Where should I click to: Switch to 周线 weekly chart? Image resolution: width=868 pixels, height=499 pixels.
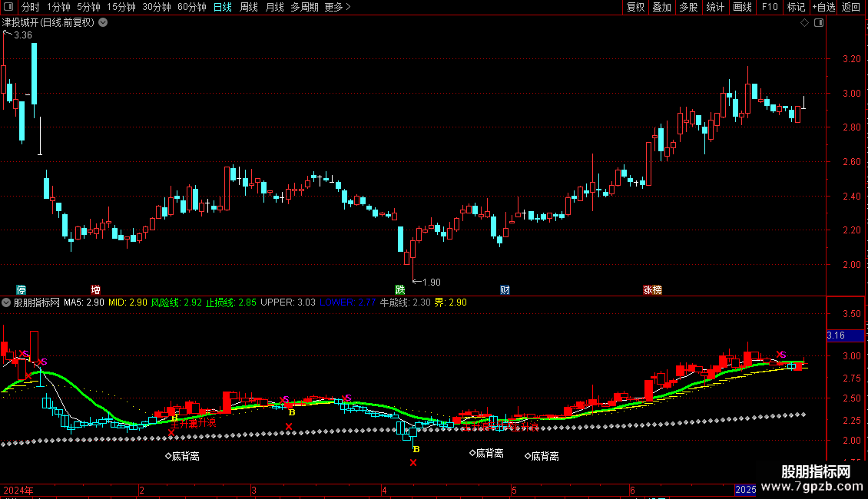pos(249,7)
